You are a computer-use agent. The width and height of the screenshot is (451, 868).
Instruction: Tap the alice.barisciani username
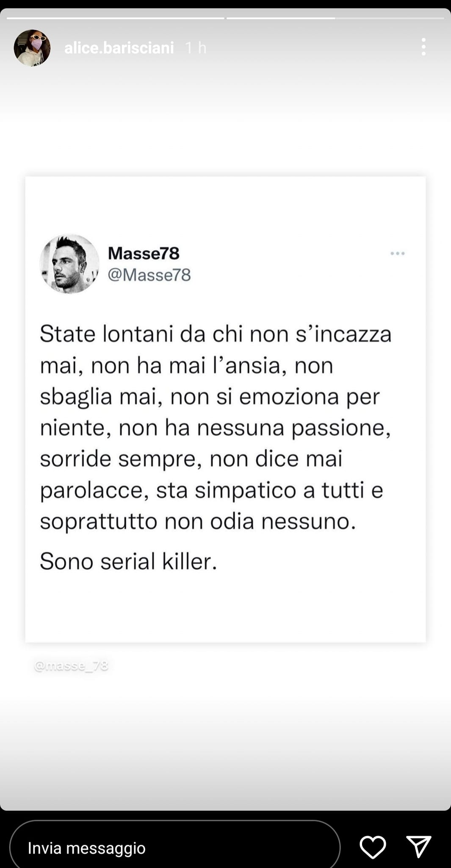[x=119, y=48]
